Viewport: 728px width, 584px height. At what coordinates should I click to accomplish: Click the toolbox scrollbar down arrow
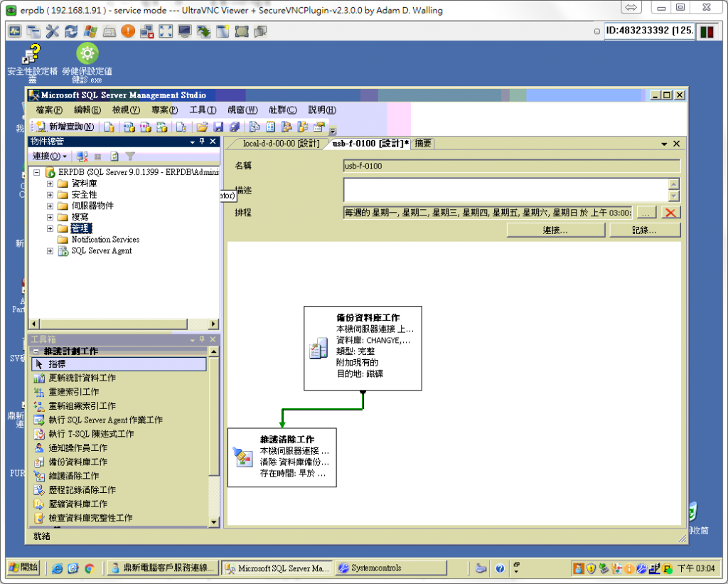pyautogui.click(x=213, y=521)
